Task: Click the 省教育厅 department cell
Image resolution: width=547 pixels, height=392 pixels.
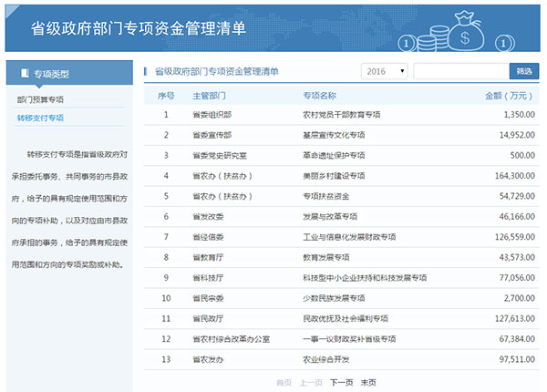Action: coord(208,255)
